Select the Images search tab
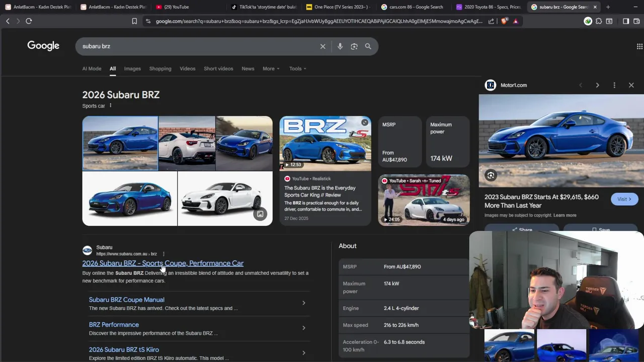Screen dimensions: 644x362 [132, 68]
